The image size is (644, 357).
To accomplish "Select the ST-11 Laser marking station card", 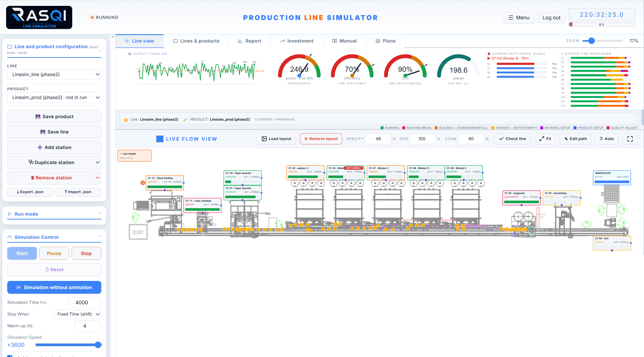I will click(x=202, y=205).
